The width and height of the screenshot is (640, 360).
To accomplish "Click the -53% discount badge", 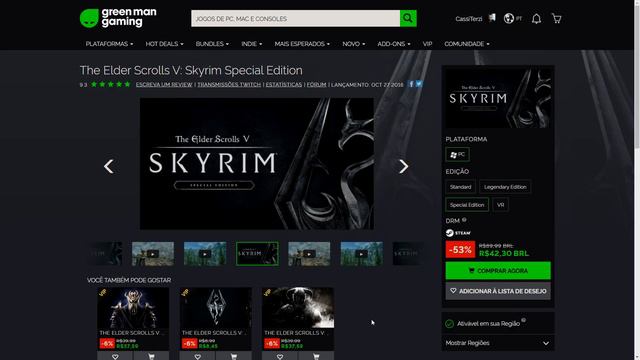I will 460,249.
